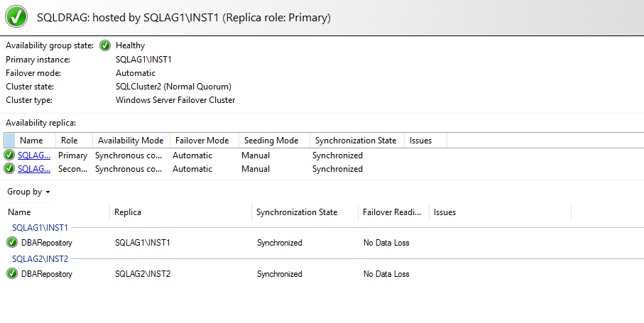Click the Failover Readiness column header
644x323 pixels.
(392, 212)
